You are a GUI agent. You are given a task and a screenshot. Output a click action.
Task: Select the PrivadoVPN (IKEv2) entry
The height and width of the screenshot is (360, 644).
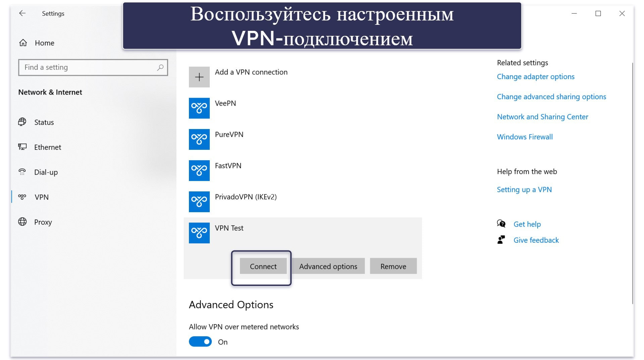tap(246, 197)
